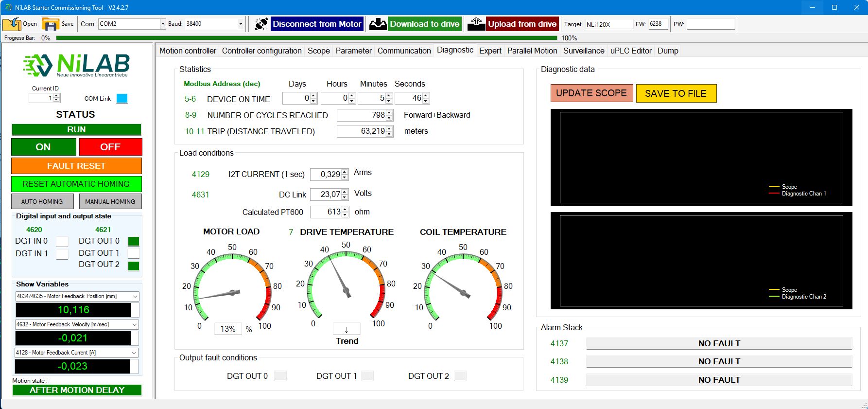Click the Download to drive icon

[x=378, y=24]
